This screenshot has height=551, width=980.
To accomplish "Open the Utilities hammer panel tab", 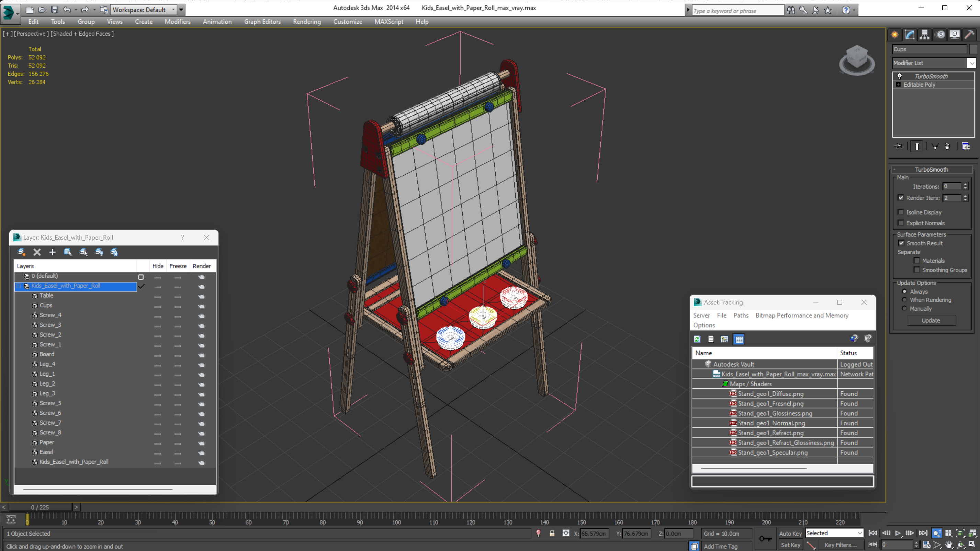I will click(969, 35).
